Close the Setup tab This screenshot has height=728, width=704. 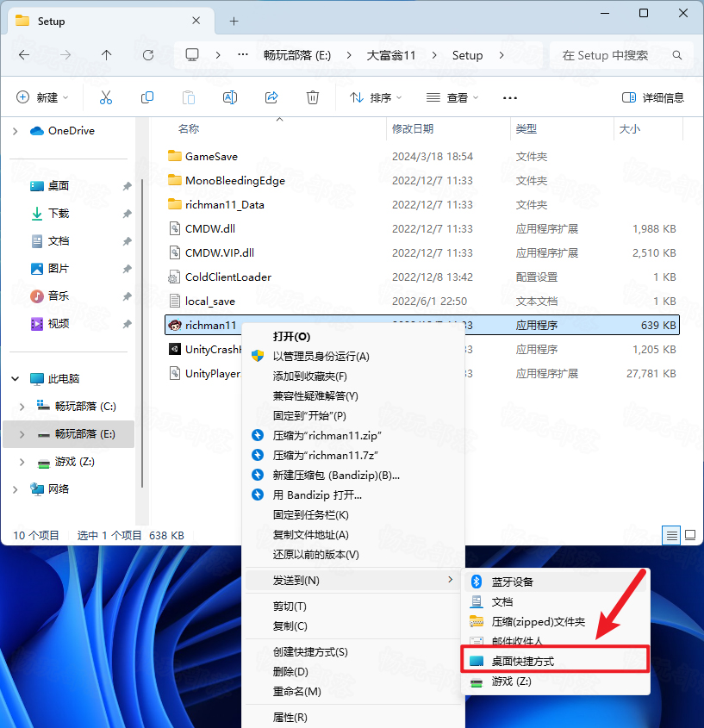196,21
